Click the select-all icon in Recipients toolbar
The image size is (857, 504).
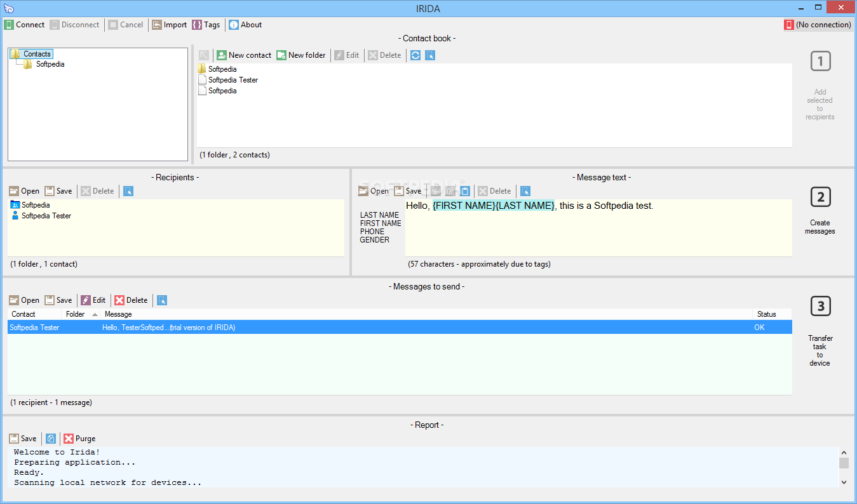pos(128,191)
